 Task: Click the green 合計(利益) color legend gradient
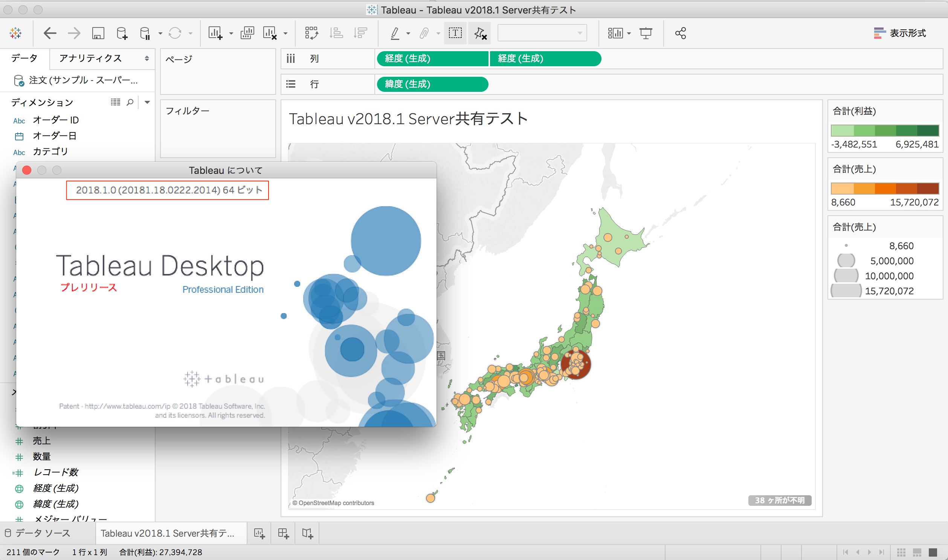[x=885, y=131]
